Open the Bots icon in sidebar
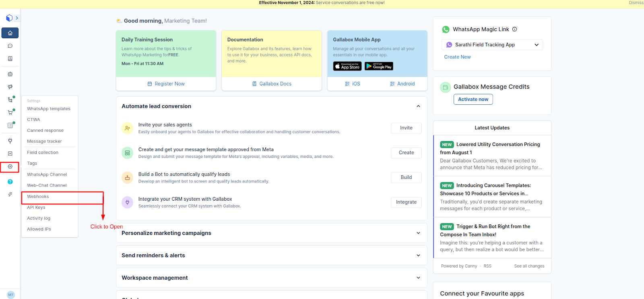 point(10,74)
